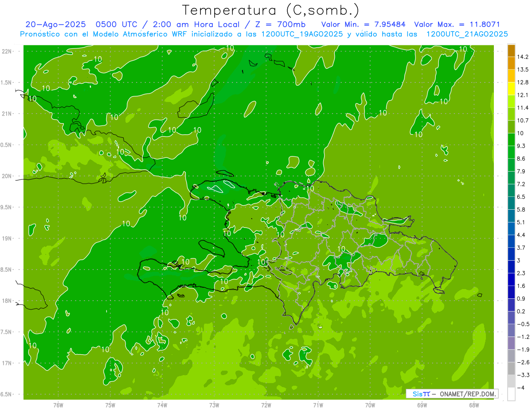Click the "22N" latitude axis label

click(7, 51)
